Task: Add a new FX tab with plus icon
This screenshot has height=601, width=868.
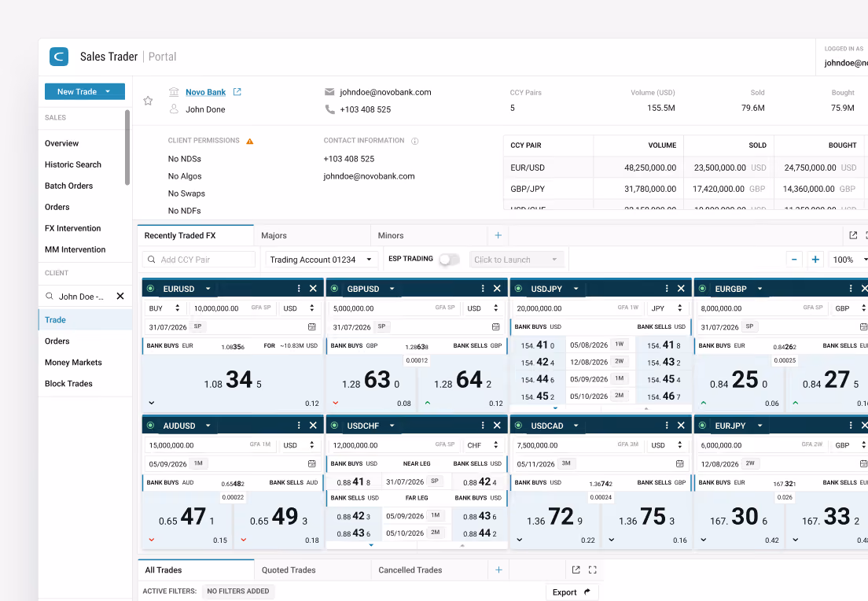Action: click(x=498, y=235)
